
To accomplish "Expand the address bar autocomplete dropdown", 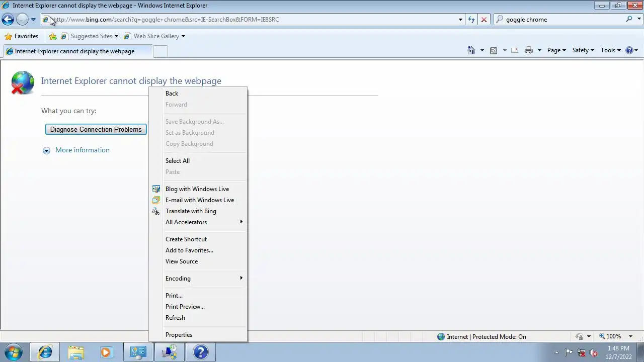I will click(460, 20).
